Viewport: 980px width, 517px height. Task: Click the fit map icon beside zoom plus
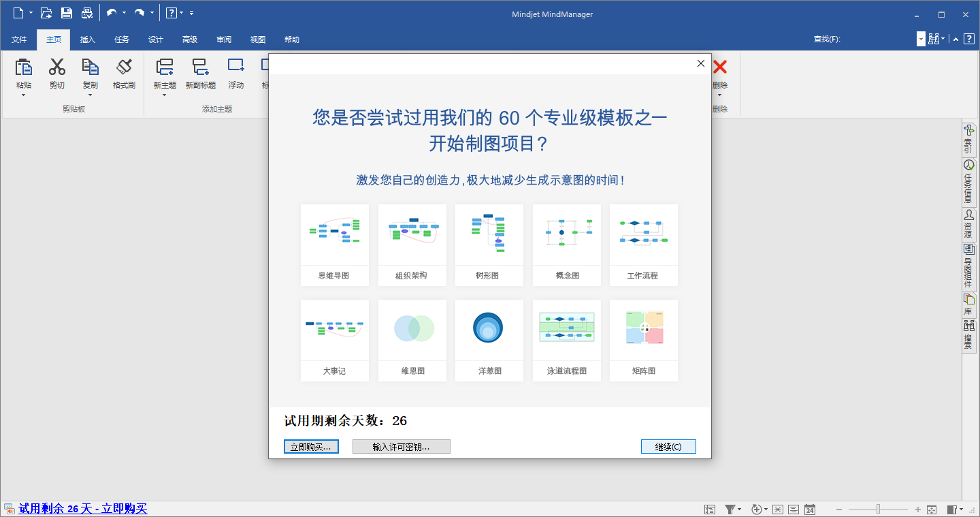point(932,510)
